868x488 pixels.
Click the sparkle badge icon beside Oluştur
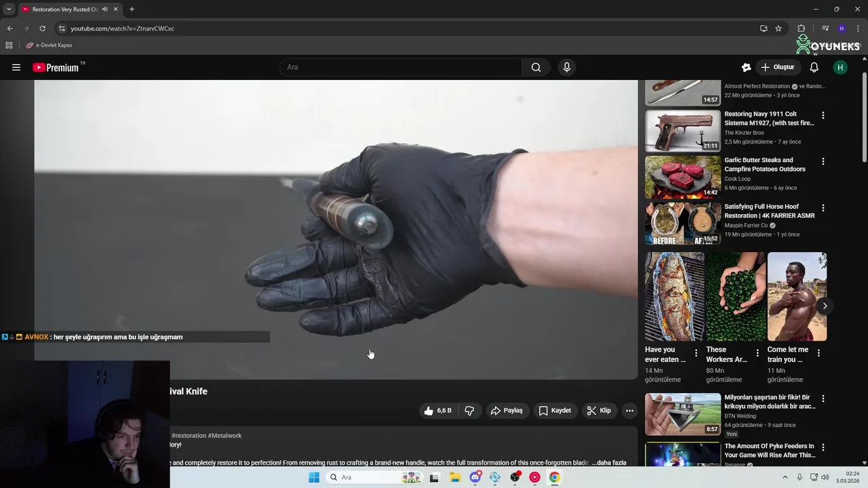(x=746, y=67)
